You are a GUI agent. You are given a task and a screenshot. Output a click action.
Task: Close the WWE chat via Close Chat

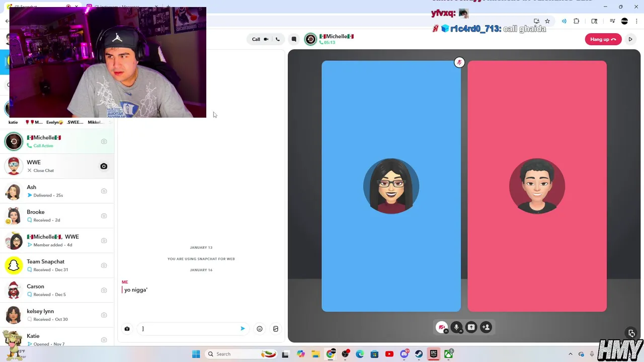pyautogui.click(x=40, y=170)
